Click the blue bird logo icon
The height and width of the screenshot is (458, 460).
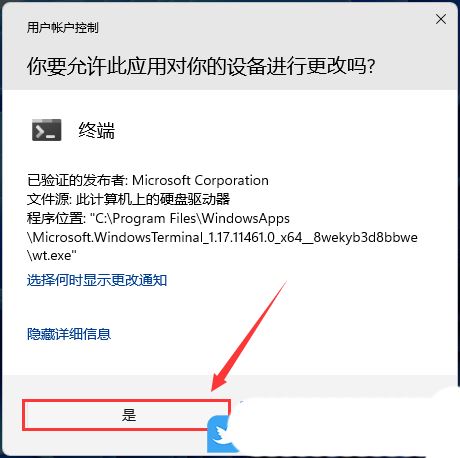point(222,435)
